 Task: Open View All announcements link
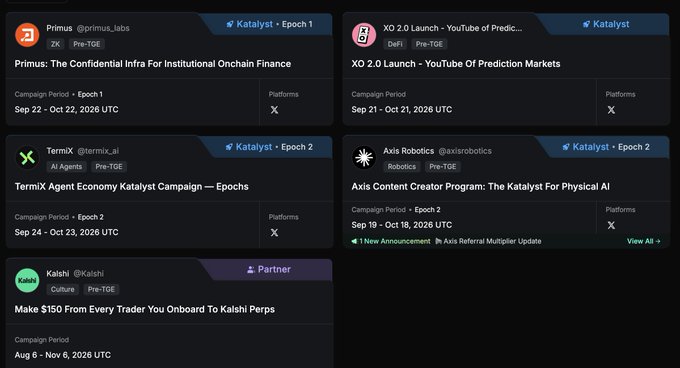[644, 241]
